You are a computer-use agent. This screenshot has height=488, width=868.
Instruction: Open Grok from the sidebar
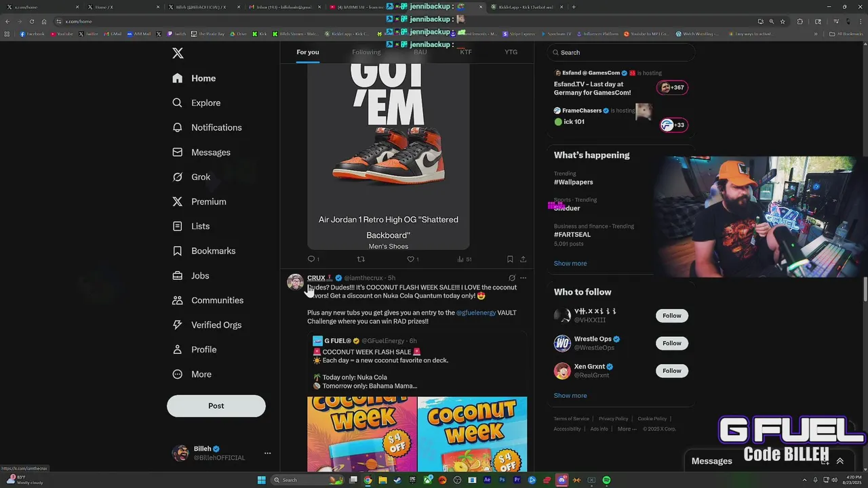pos(191,177)
